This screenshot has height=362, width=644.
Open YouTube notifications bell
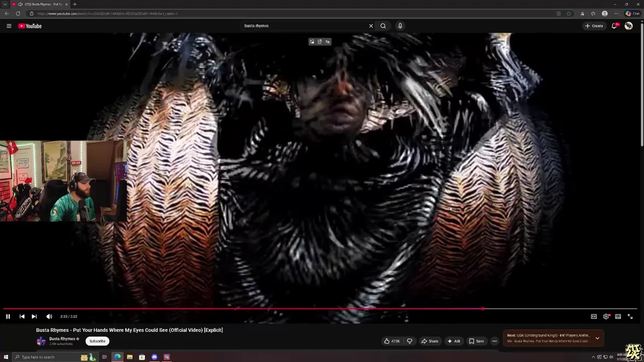point(614,26)
